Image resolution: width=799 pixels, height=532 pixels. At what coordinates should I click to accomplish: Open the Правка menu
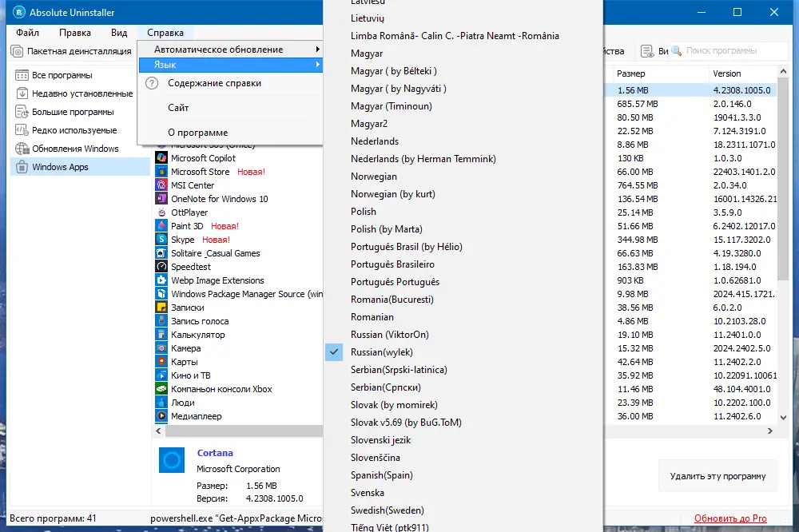point(75,33)
